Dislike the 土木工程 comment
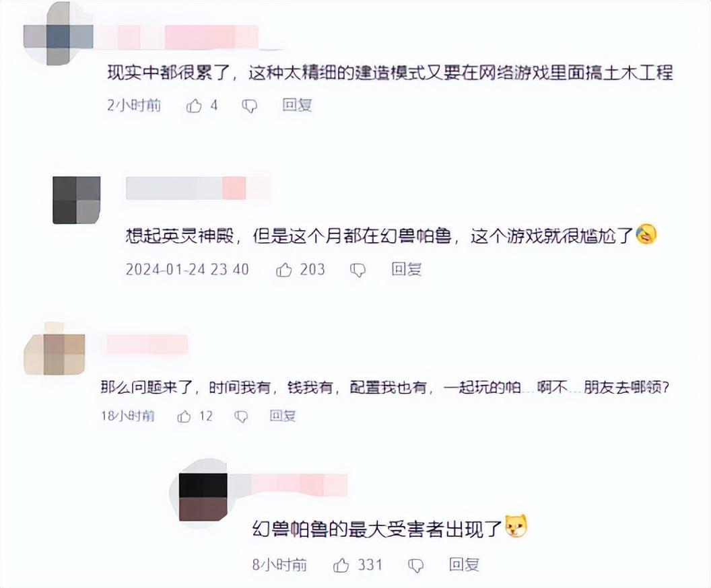 click(x=249, y=106)
